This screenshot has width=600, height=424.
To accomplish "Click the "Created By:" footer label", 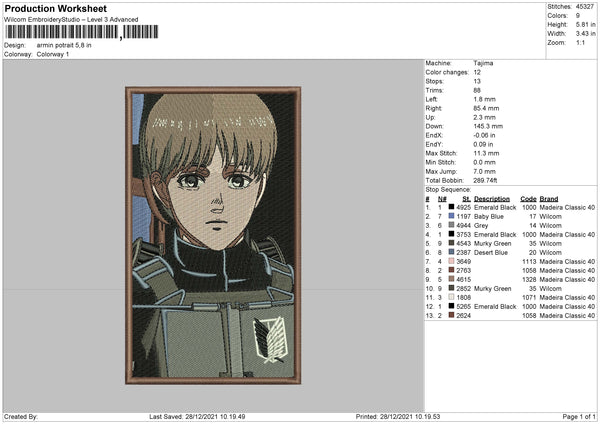I will coord(21,416).
